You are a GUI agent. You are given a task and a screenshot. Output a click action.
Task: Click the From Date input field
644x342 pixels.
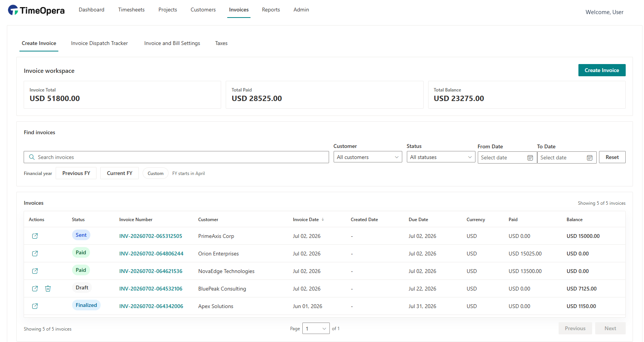tap(507, 157)
